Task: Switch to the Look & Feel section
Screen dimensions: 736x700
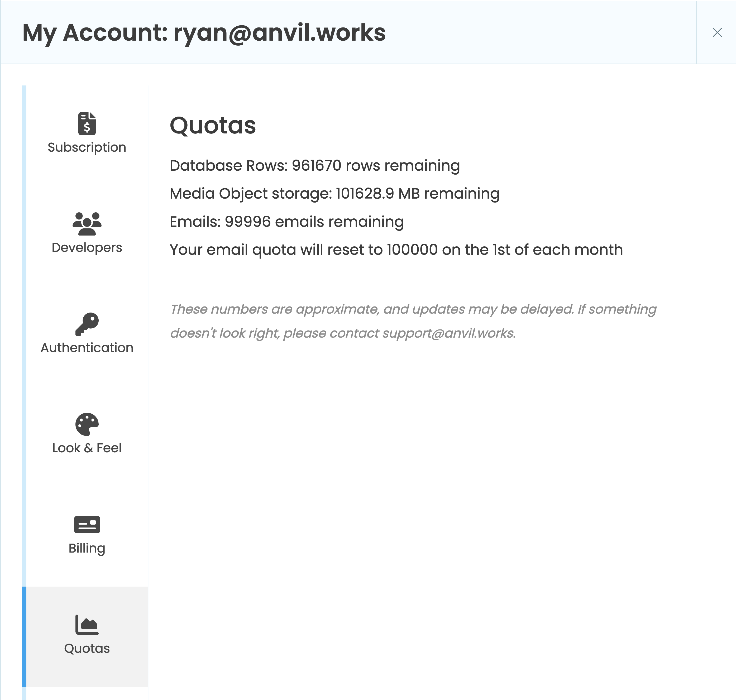Action: [87, 448]
